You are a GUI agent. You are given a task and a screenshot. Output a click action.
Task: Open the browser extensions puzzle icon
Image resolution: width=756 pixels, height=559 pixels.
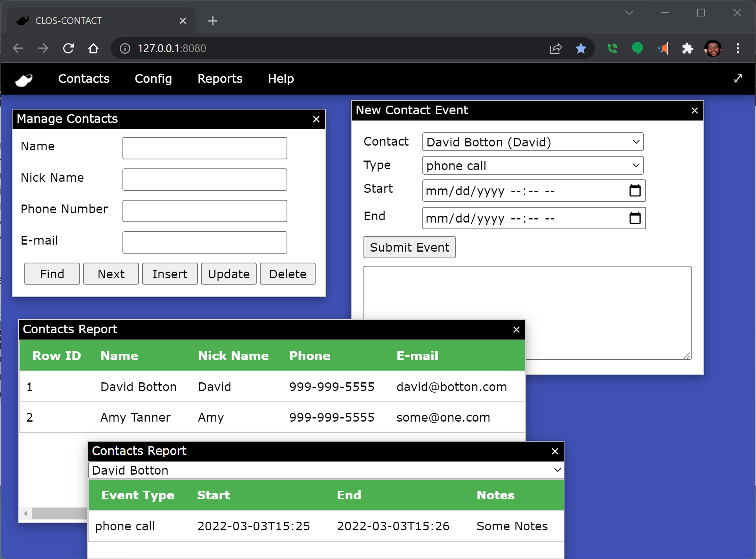coord(688,48)
